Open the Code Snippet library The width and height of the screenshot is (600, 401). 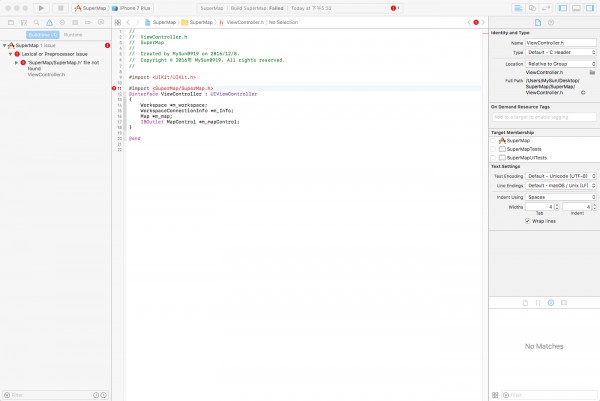pos(538,303)
